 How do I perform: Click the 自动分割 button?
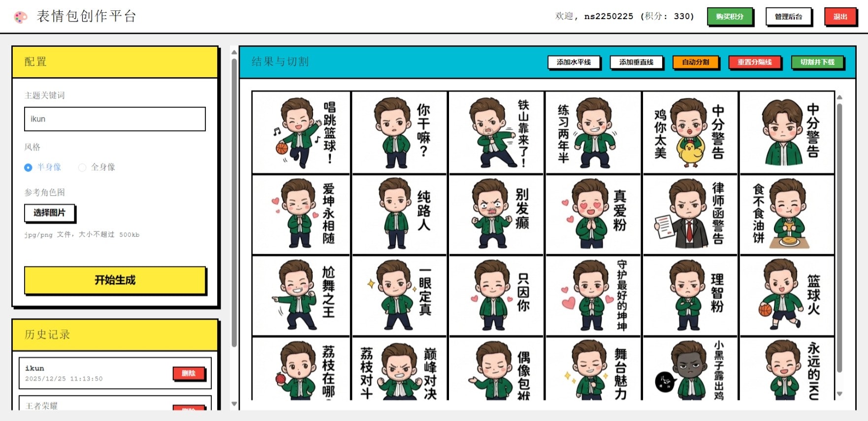(695, 62)
